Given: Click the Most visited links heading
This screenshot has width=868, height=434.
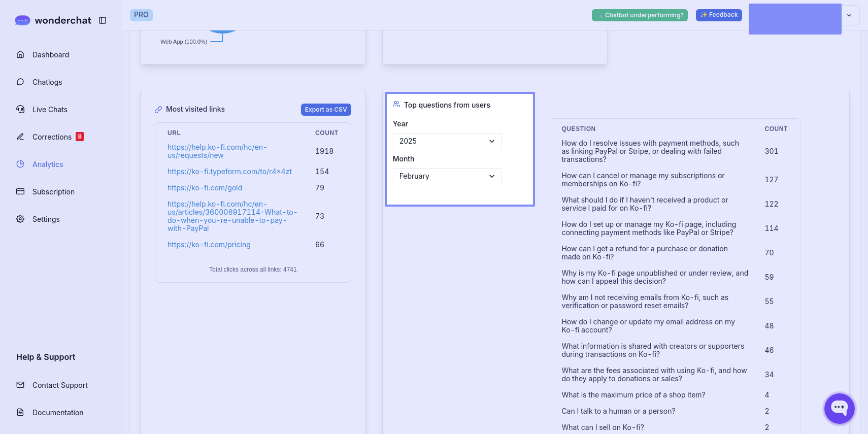Looking at the screenshot, I should tap(195, 109).
